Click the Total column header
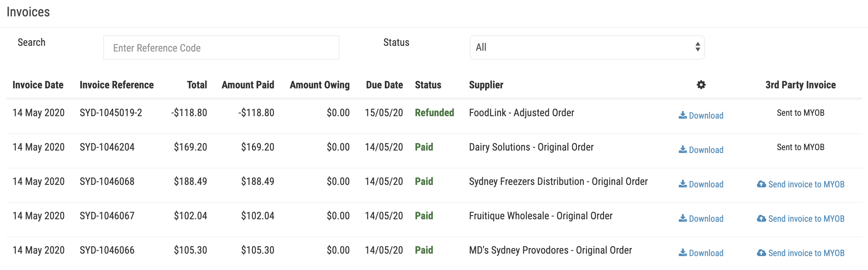Screen dimensions: 868x270 [197, 85]
